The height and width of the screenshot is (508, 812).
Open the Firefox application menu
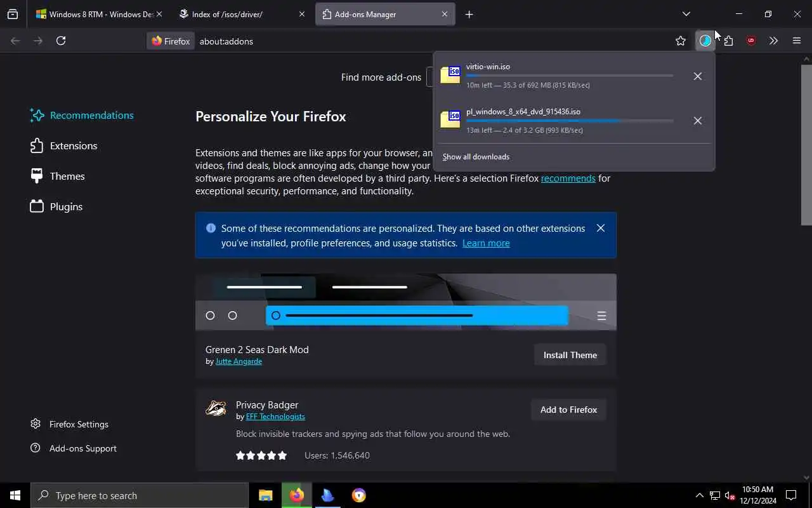797,41
